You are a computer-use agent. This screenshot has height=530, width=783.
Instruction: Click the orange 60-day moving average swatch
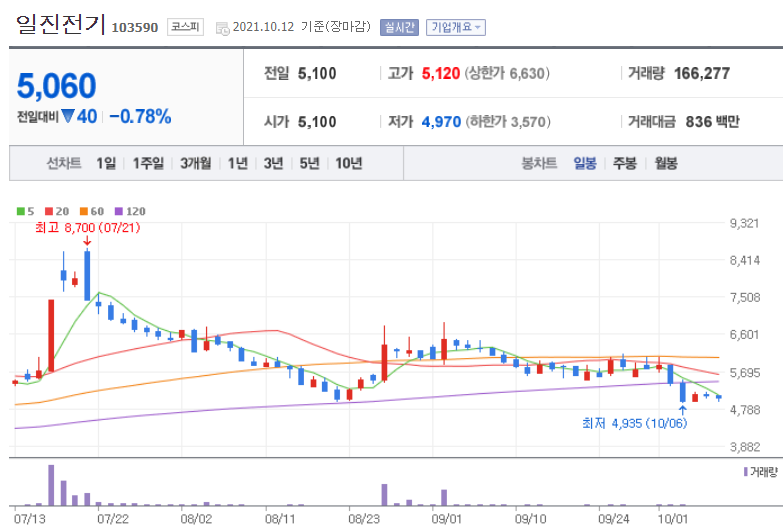pos(84,211)
